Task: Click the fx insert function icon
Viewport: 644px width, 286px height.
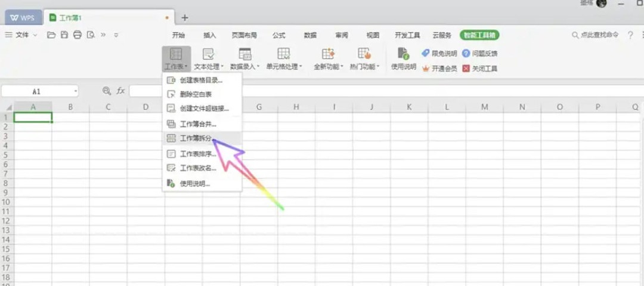Action: [120, 91]
